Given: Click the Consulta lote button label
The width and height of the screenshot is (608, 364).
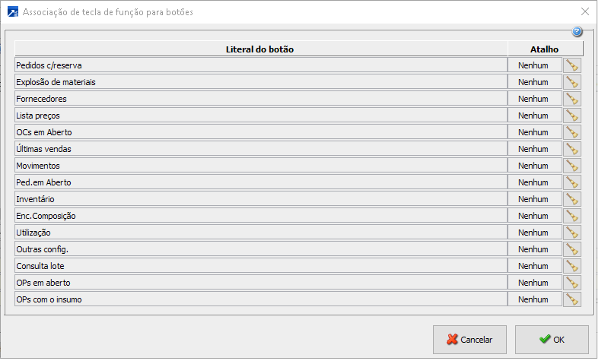Looking at the screenshot, I should point(261,266).
